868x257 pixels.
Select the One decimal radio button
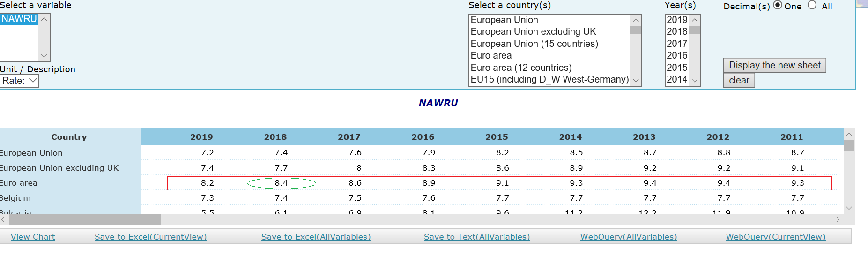pos(778,6)
